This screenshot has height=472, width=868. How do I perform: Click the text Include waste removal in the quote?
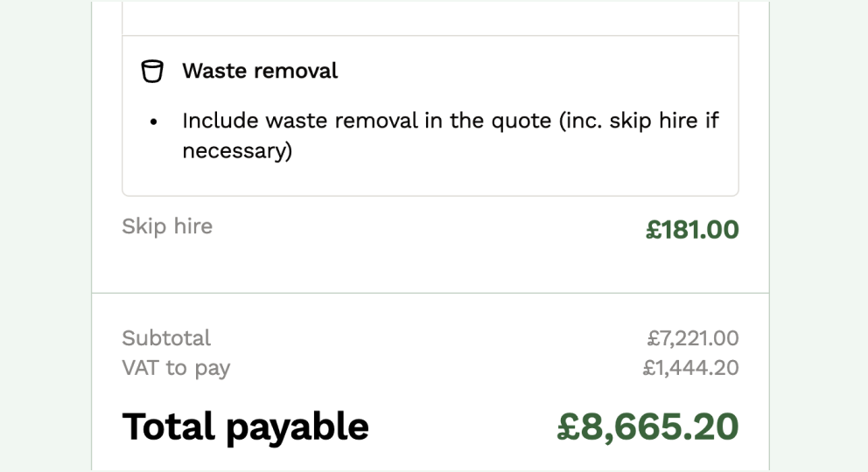point(367,121)
